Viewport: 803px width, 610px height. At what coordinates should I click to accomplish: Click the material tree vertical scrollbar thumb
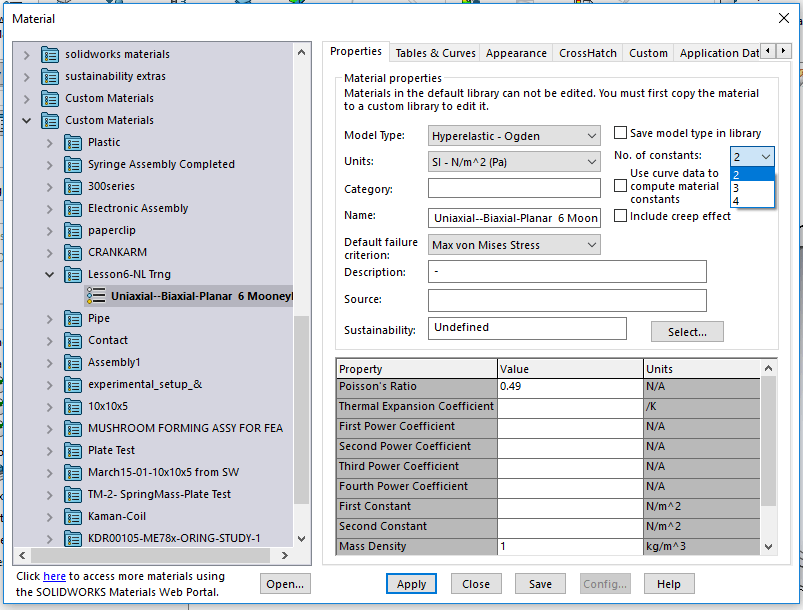tap(302, 410)
